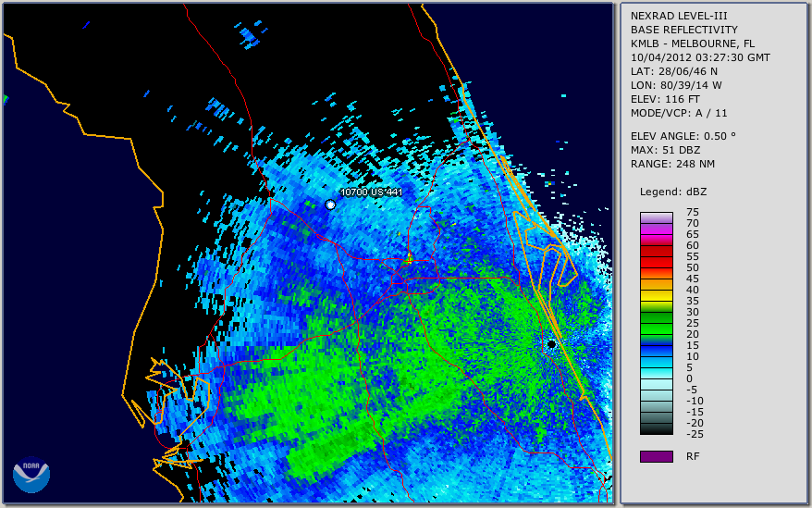The width and height of the screenshot is (812, 508).
Task: Click the 'RANGE: 248 NM' value
Action: (x=672, y=165)
